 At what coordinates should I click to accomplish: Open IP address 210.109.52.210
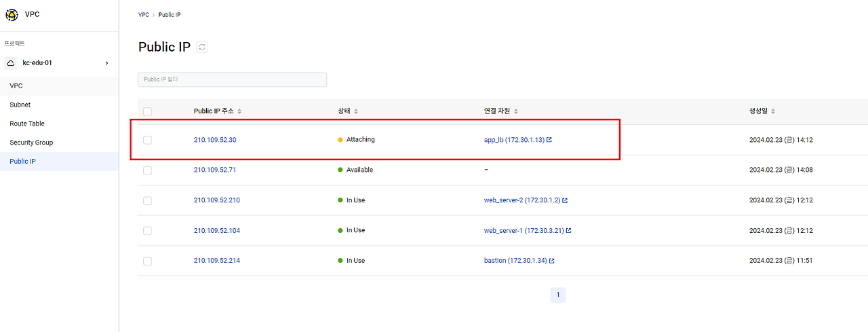pyautogui.click(x=217, y=200)
